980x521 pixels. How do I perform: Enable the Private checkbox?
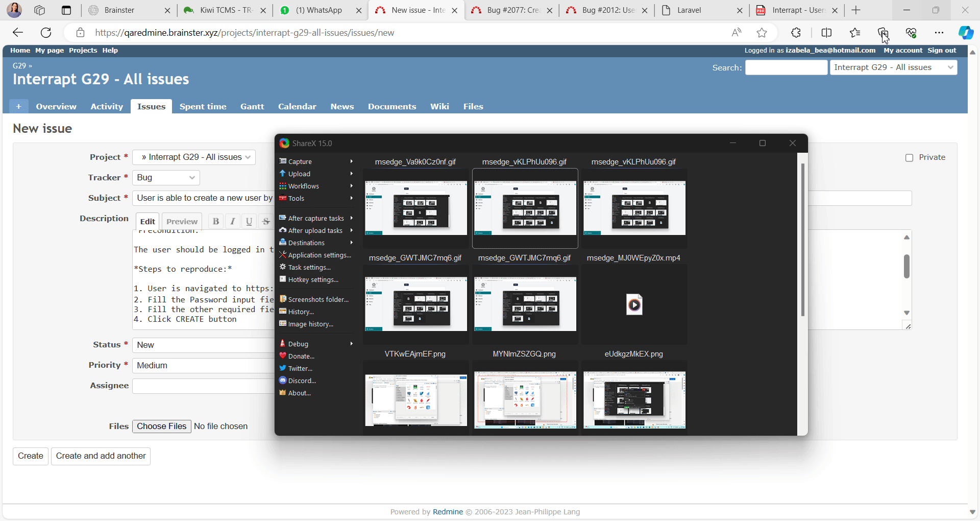(x=909, y=158)
